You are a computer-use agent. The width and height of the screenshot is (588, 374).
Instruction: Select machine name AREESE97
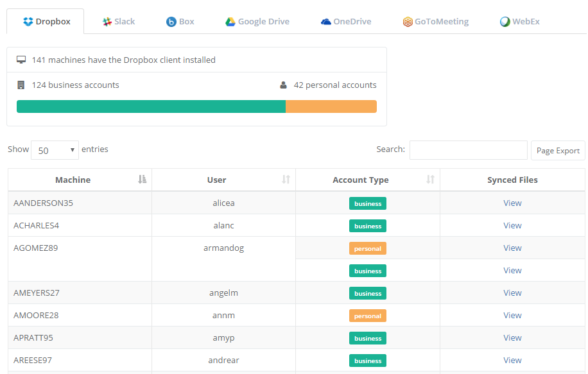click(x=33, y=361)
